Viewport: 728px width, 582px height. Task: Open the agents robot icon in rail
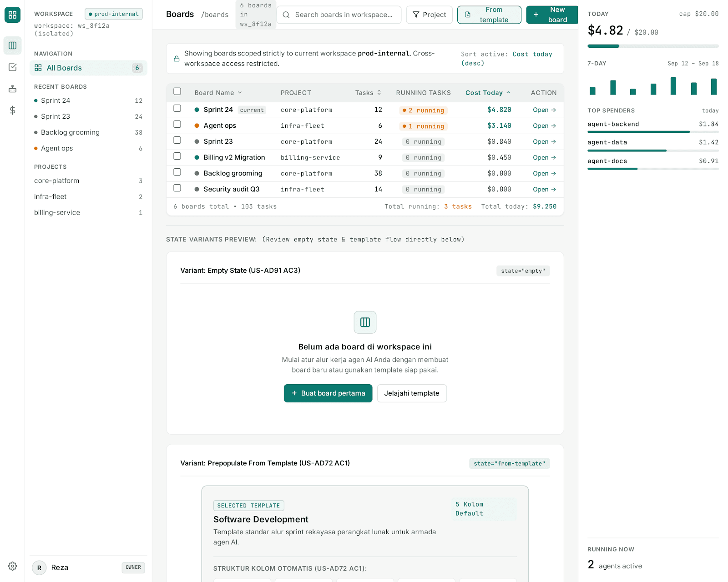click(12, 89)
